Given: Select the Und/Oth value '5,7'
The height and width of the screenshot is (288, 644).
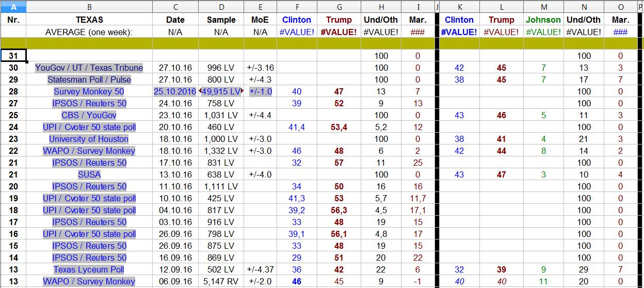Looking at the screenshot, I should (x=381, y=198).
